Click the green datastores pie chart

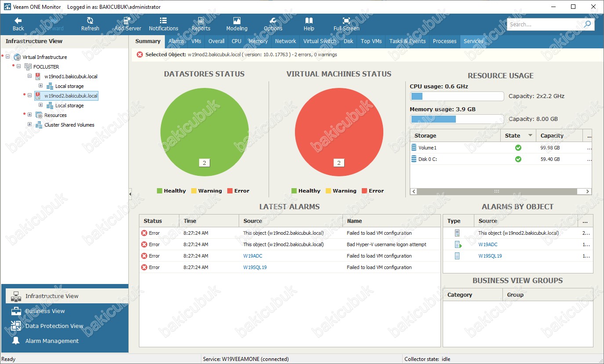204,132
